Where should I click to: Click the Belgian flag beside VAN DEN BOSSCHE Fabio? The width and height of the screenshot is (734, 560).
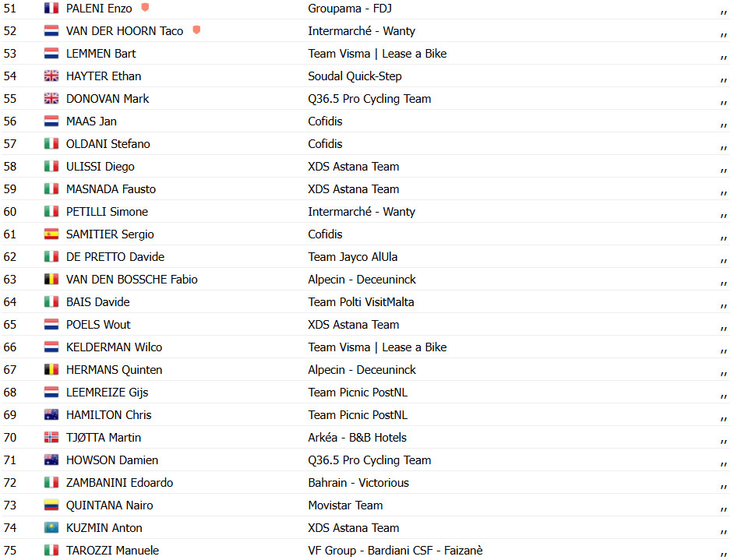[51, 280]
